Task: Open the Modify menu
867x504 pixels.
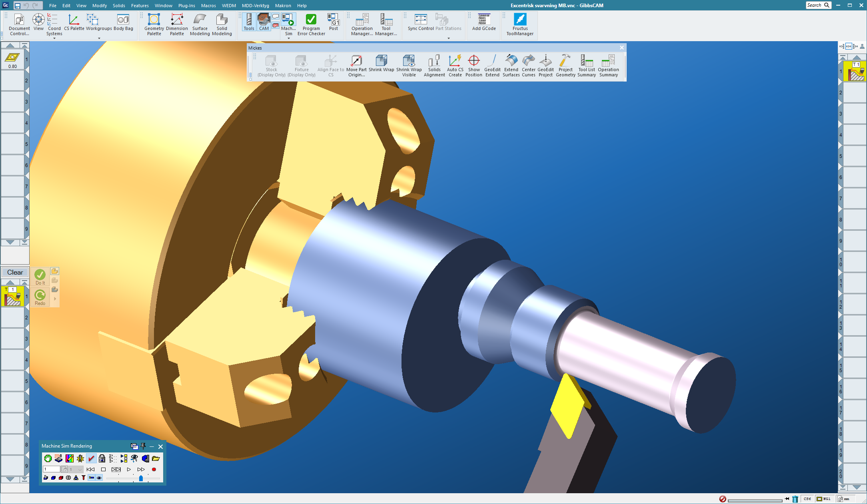Action: [100, 6]
